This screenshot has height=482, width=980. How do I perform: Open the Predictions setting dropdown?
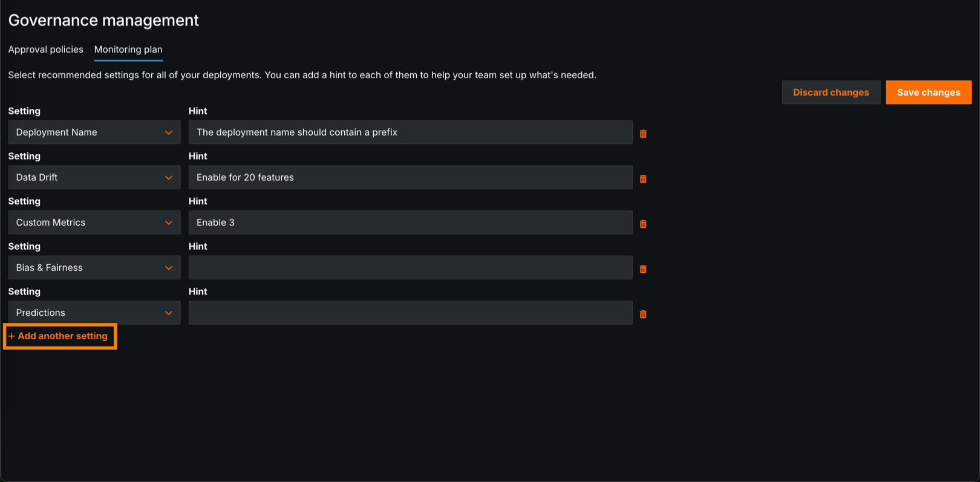94,313
